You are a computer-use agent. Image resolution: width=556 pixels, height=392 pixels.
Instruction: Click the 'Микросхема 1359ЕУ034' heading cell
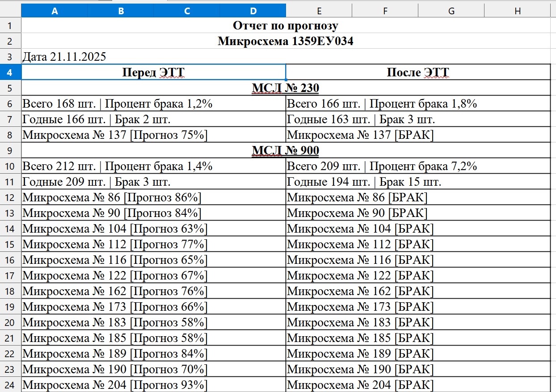pos(286,41)
